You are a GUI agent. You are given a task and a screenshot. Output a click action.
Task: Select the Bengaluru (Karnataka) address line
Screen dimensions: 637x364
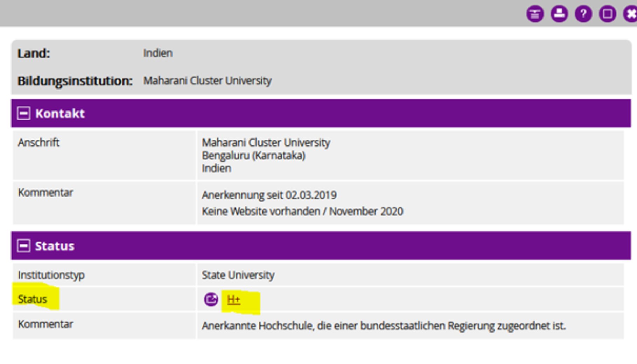(253, 155)
